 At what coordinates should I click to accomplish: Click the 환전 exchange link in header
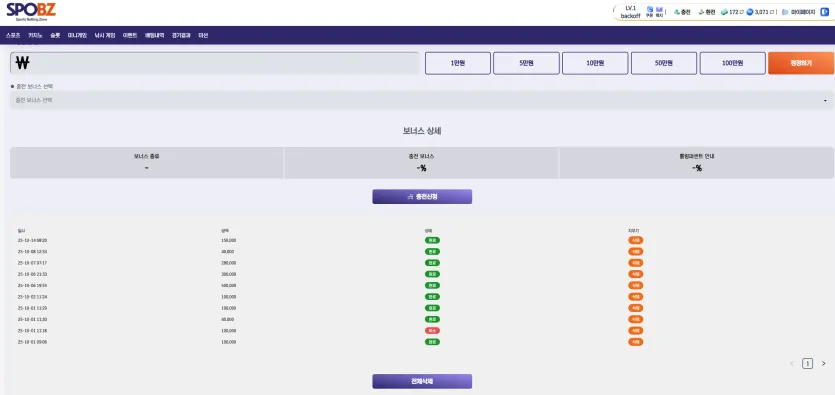[707, 12]
